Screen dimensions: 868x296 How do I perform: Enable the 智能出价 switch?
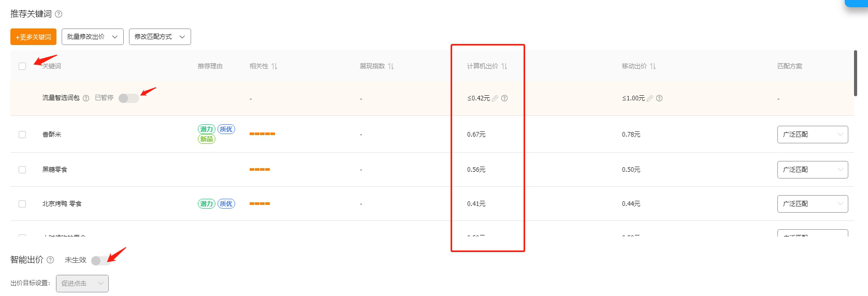(100, 260)
